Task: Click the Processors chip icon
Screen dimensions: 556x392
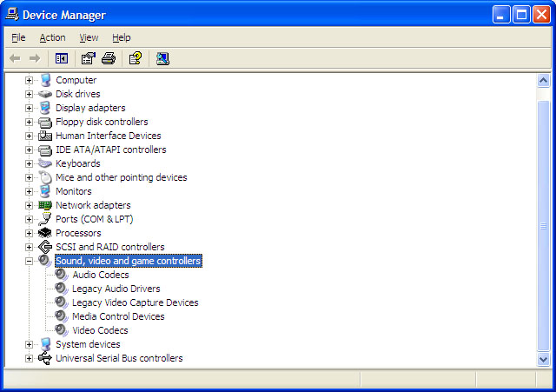Action: click(45, 233)
